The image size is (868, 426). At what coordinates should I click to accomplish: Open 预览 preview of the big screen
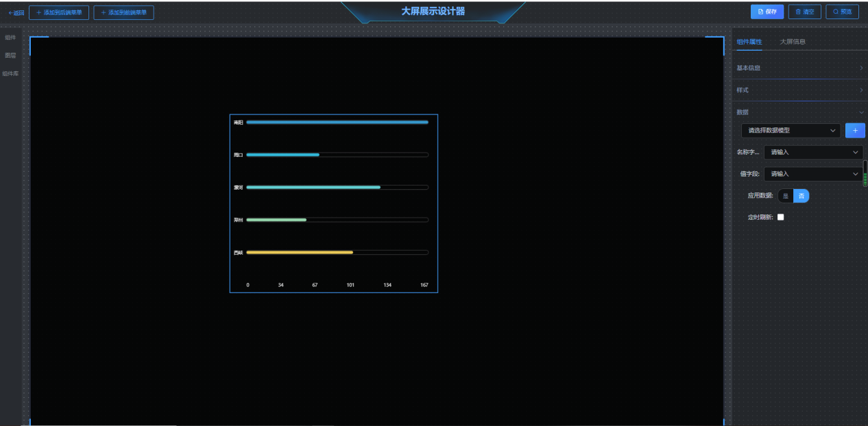[x=842, y=12]
